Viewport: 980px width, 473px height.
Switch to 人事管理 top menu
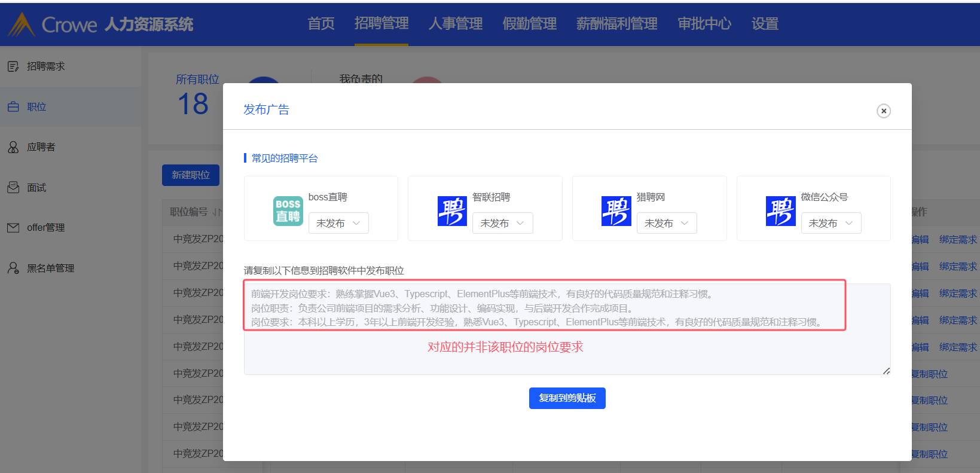pyautogui.click(x=455, y=24)
